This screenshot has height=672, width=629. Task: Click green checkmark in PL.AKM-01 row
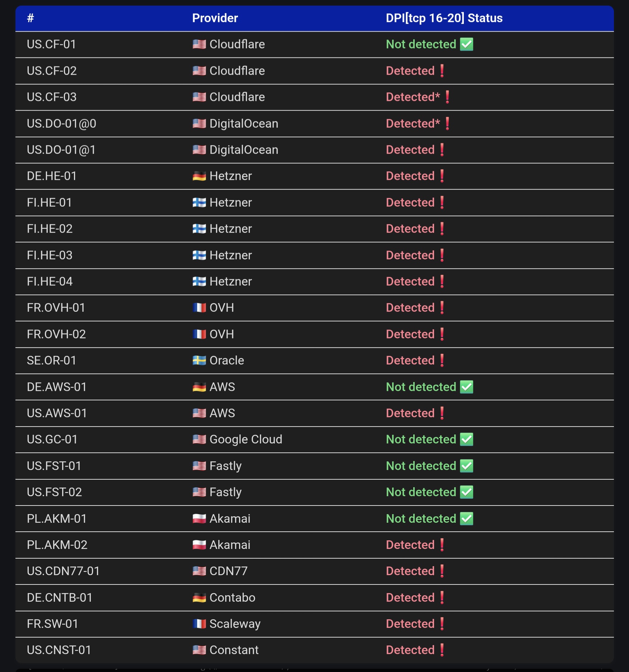(466, 518)
